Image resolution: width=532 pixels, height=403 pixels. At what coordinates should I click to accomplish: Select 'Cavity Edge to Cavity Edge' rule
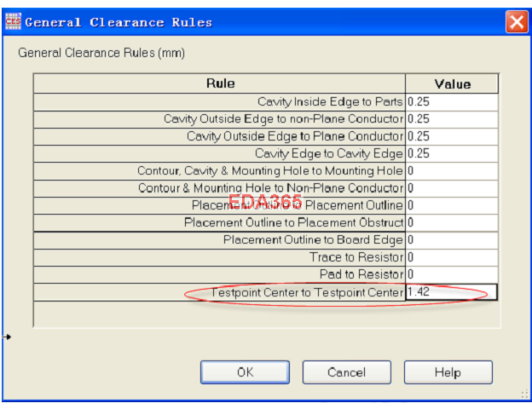(219, 154)
